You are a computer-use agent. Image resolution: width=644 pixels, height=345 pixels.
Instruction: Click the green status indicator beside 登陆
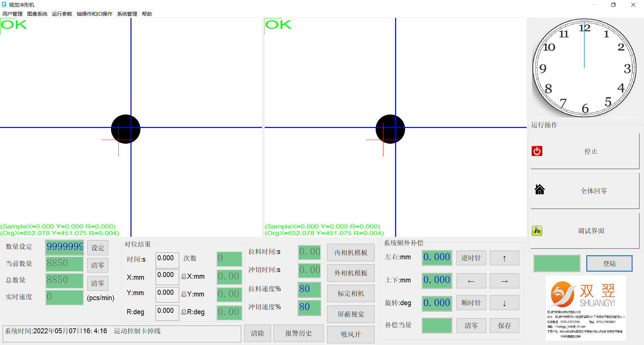point(557,264)
